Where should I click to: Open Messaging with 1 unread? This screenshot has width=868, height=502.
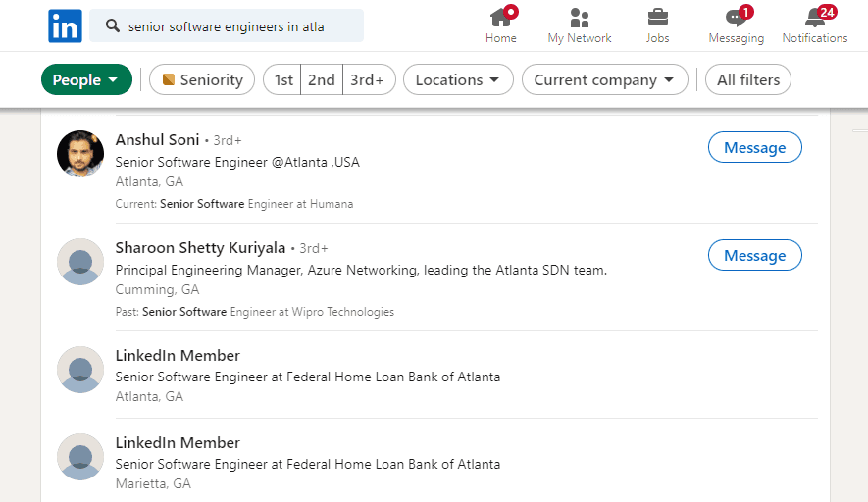click(x=737, y=25)
